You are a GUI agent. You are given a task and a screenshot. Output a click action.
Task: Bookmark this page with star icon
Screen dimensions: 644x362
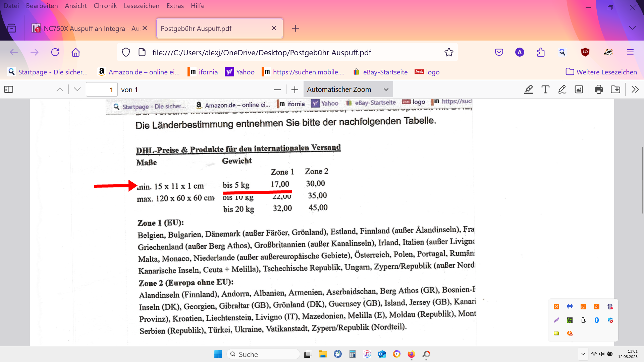tap(449, 52)
